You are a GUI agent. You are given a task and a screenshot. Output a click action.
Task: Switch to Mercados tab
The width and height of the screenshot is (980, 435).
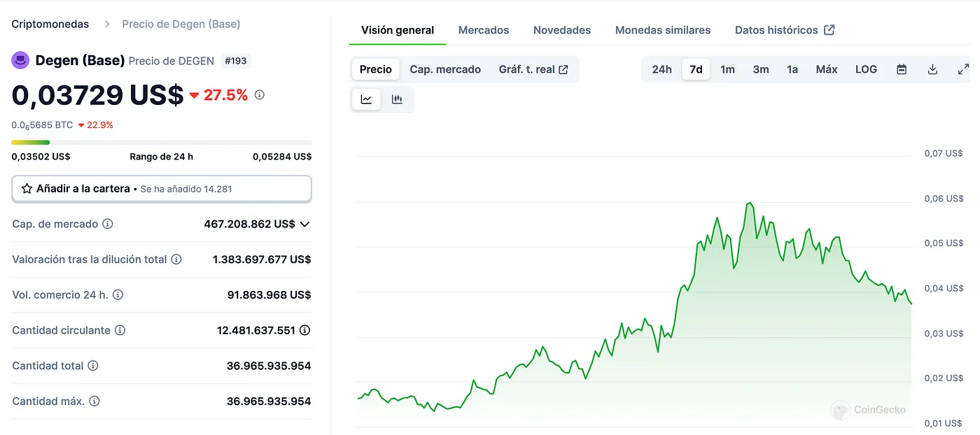coord(484,30)
